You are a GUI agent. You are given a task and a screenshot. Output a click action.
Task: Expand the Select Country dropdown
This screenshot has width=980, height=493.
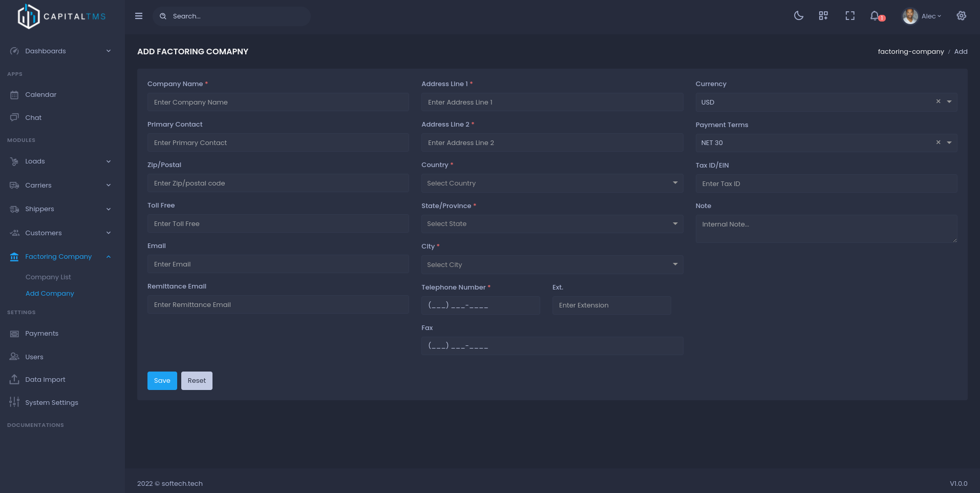(x=551, y=183)
